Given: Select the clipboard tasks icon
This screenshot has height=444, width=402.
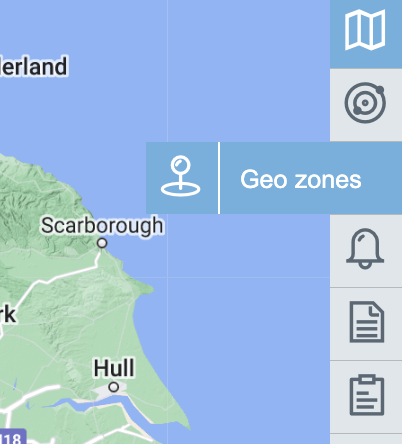Looking at the screenshot, I should 367,395.
